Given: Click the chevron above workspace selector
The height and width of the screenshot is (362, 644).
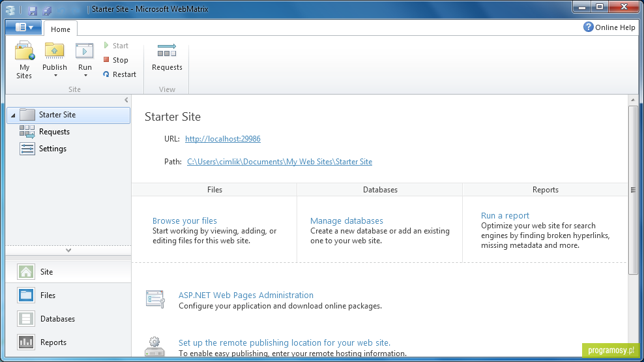Looking at the screenshot, I should coord(68,250).
